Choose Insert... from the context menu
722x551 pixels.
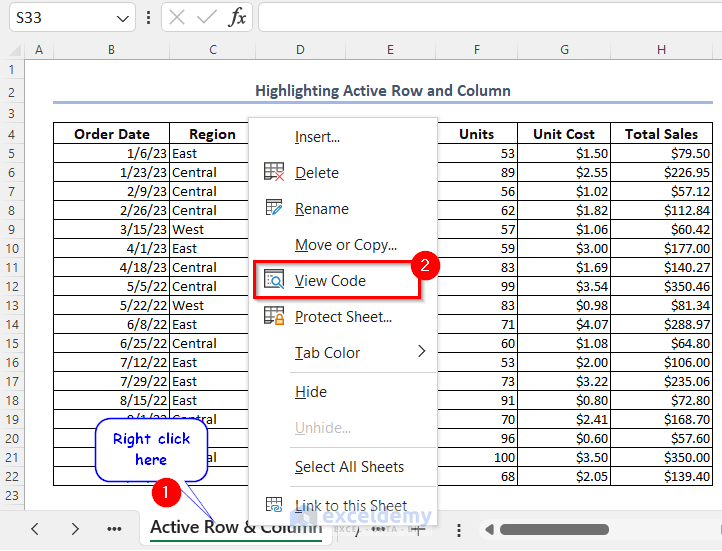coord(317,137)
